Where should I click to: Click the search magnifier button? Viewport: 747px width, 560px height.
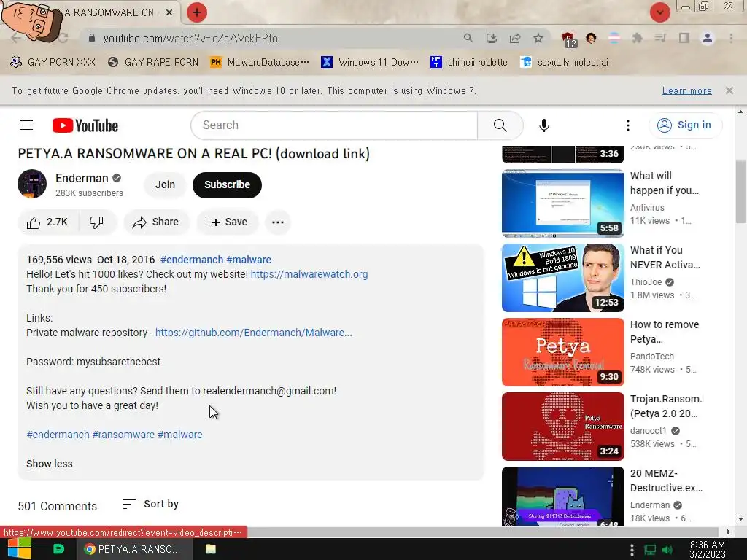[500, 125]
